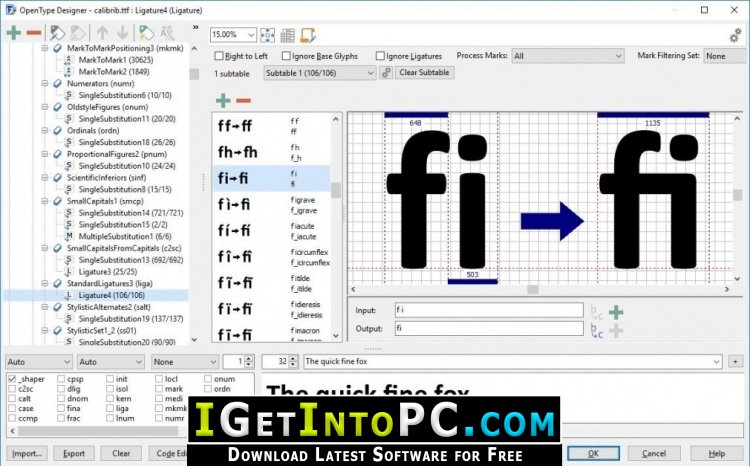Select SingleSubstitution14 (721/721) tree item
The width and height of the screenshot is (750, 466).
coord(131,213)
